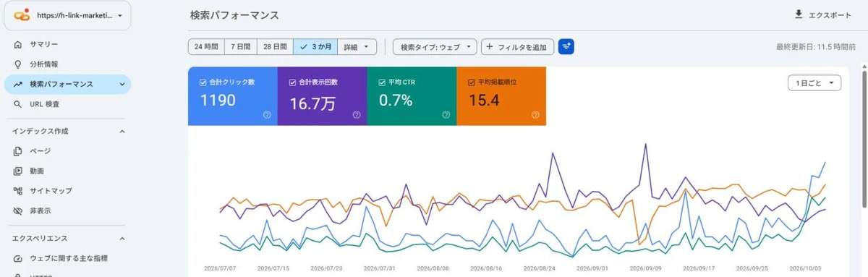Click the 2026/07/07 axis label
The image size is (868, 277).
click(221, 268)
